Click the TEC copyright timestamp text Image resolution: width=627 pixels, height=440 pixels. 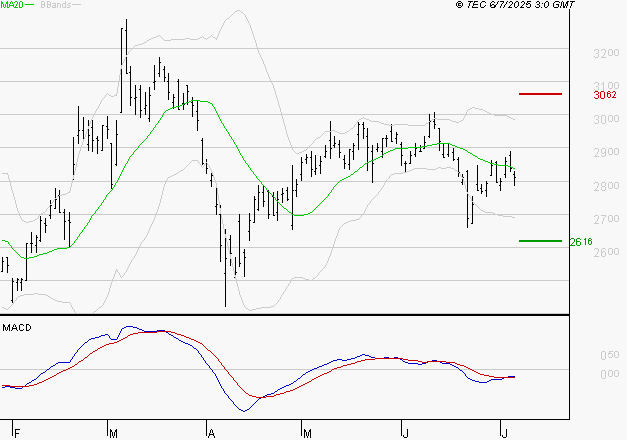pyautogui.click(x=515, y=5)
